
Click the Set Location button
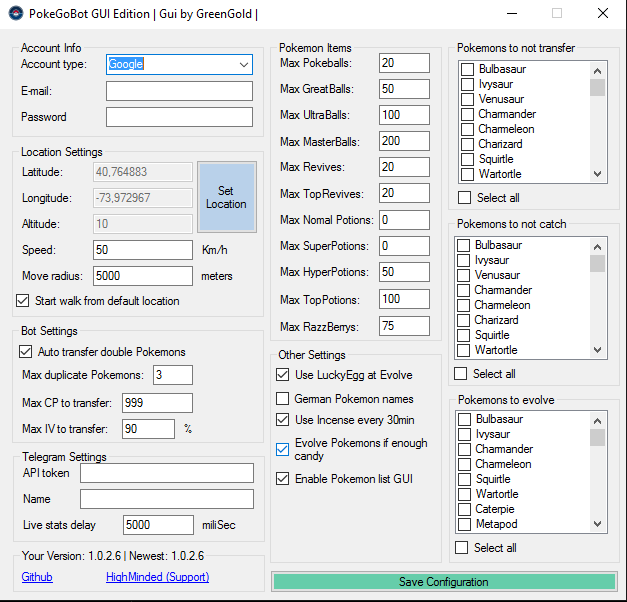tap(227, 197)
